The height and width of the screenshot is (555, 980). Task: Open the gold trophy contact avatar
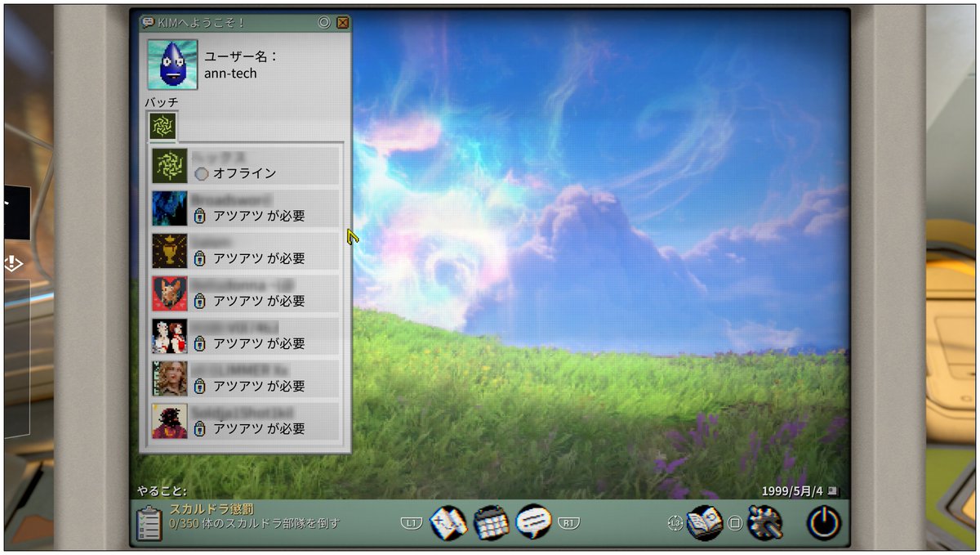[x=170, y=251]
